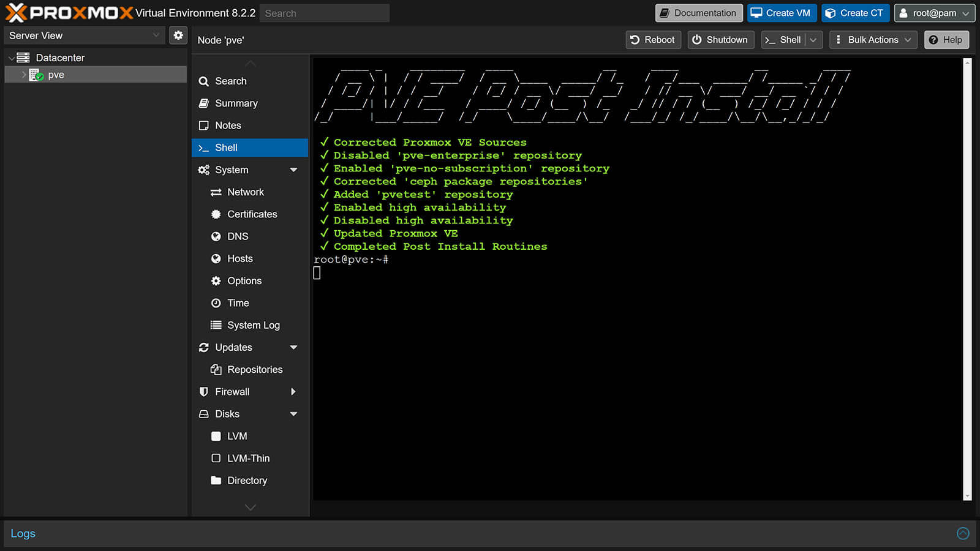The width and height of the screenshot is (980, 551).
Task: Open Network settings from the sidebar icon
Action: pyautogui.click(x=216, y=192)
